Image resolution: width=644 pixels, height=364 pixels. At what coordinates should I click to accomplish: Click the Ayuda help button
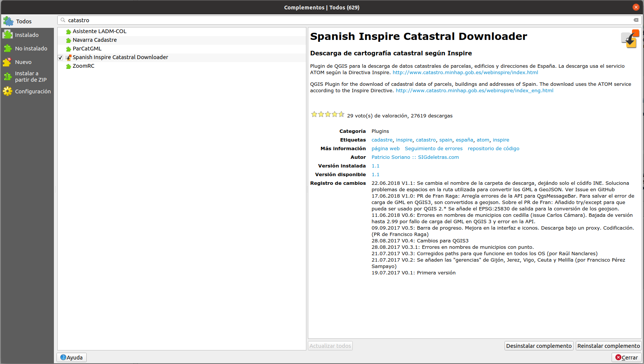pos(72,357)
